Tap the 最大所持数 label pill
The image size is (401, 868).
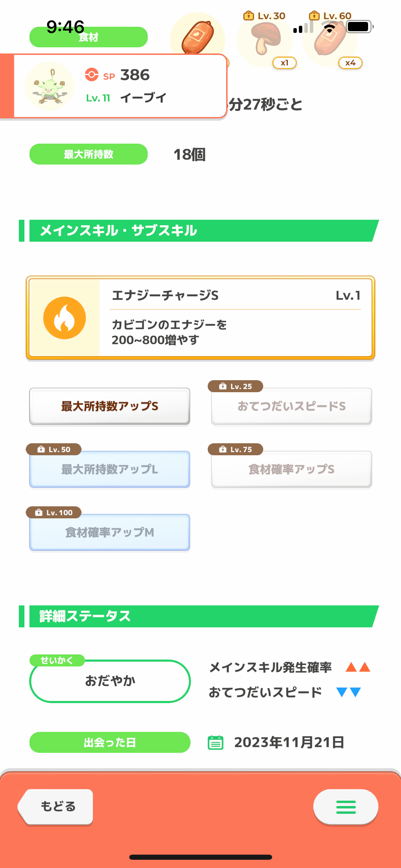point(89,154)
